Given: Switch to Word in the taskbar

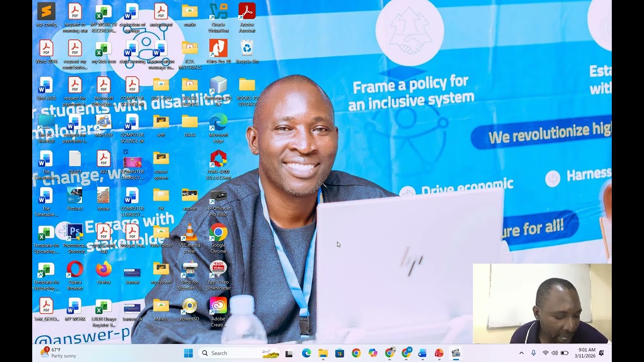Looking at the screenshot, I should tap(422, 353).
